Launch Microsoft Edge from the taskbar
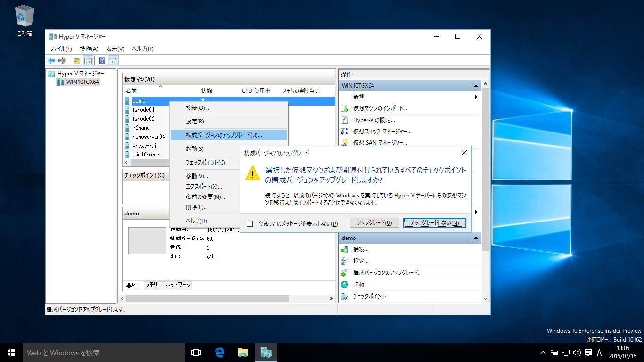Screen dimensions: 644x362 [219, 353]
